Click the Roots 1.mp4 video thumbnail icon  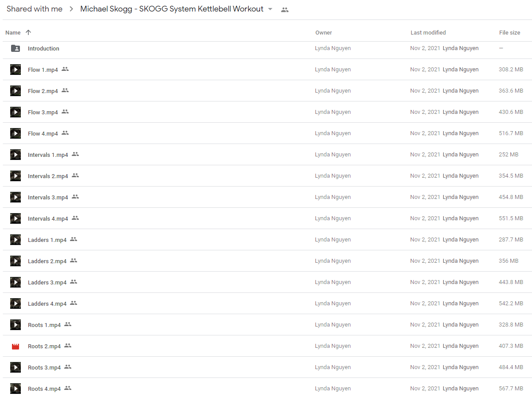tap(16, 325)
